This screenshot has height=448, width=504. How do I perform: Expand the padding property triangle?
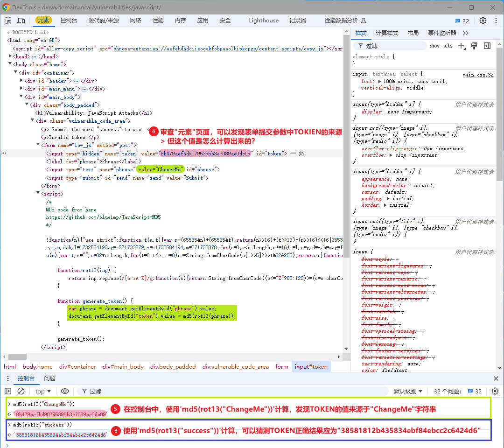click(x=388, y=199)
